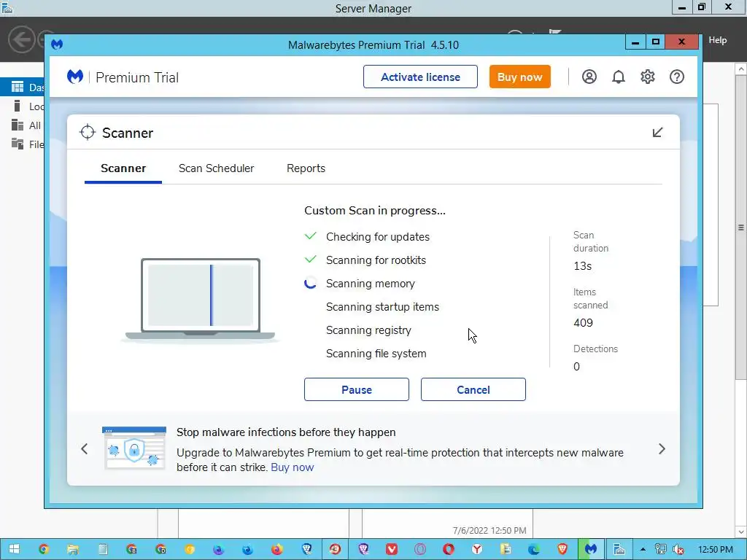Open Microsoft Edge from the taskbar
Screen dimensions: 747x560
tap(533, 550)
